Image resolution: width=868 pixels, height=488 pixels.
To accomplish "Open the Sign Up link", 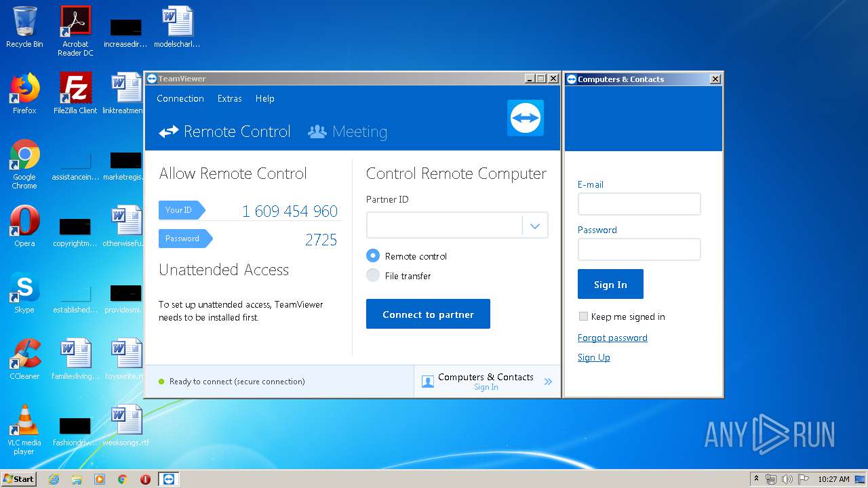I will [x=594, y=357].
